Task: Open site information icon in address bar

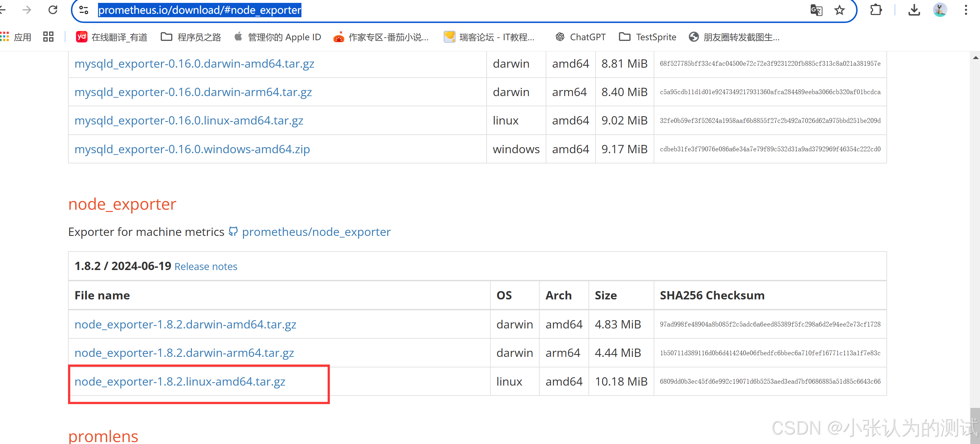Action: 84,10
